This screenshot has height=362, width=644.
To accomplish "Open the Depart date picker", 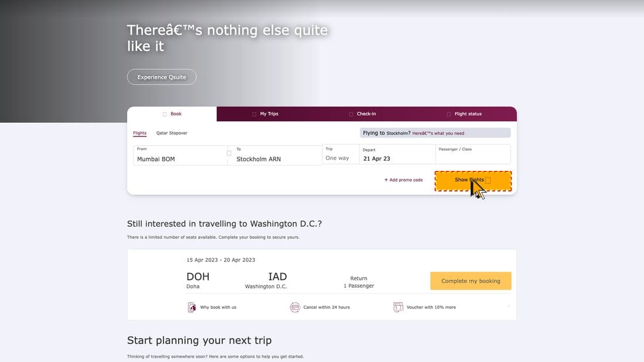I will pos(396,155).
